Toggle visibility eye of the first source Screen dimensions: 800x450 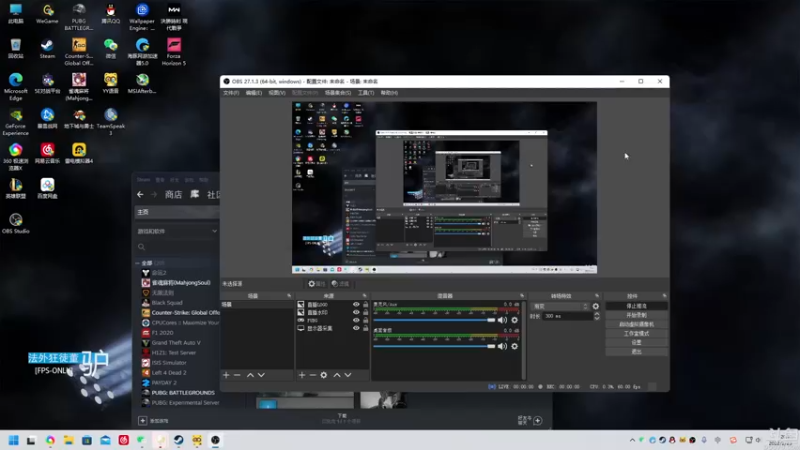(356, 305)
